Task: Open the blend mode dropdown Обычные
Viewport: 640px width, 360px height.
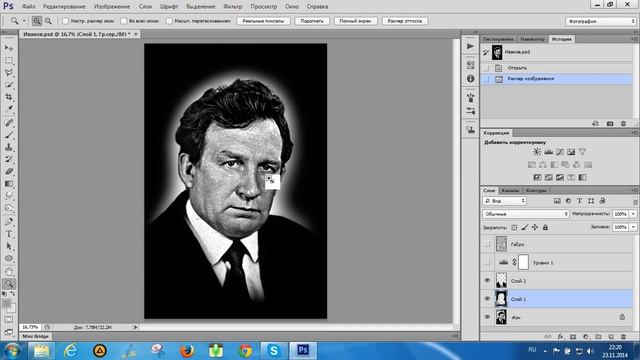Action: coord(526,214)
